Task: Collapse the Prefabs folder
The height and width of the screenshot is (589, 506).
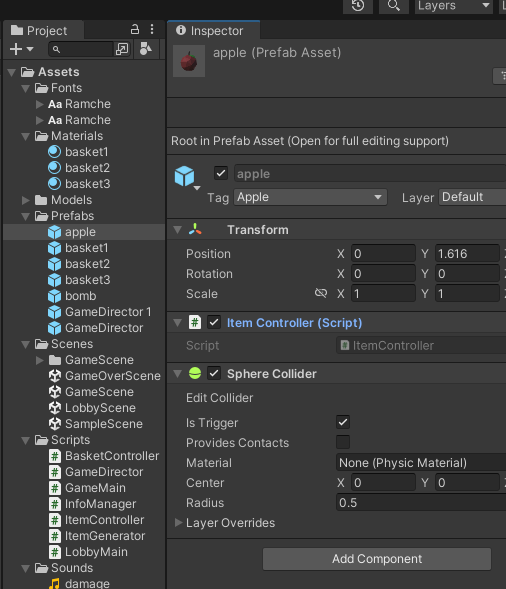Action: pos(26,216)
